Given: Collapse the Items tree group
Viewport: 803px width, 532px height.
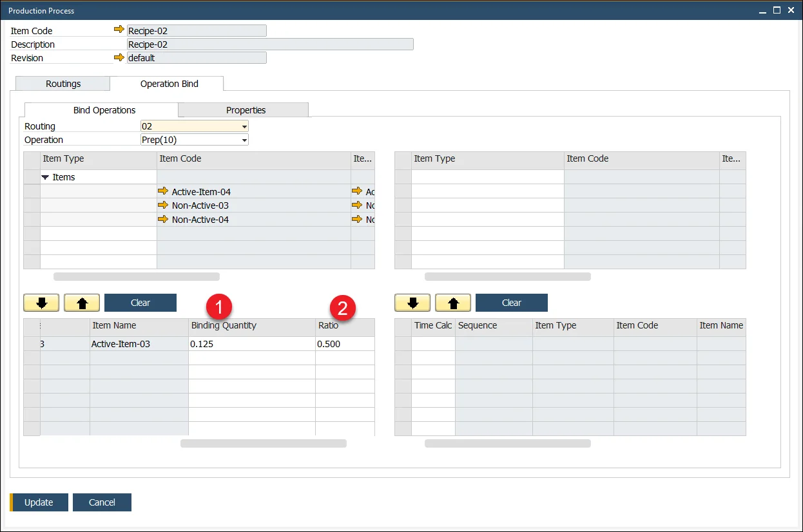Looking at the screenshot, I should click(x=46, y=177).
